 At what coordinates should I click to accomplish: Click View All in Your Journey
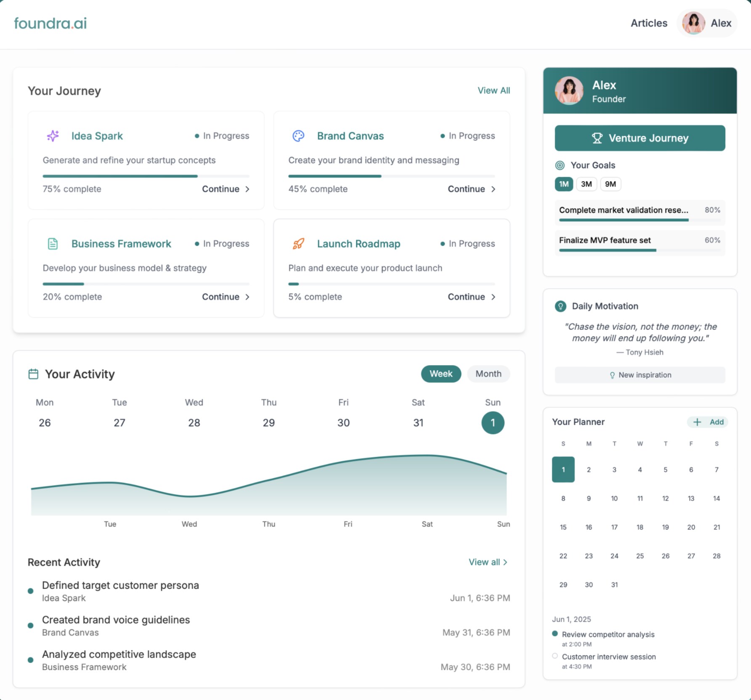pyautogui.click(x=494, y=90)
